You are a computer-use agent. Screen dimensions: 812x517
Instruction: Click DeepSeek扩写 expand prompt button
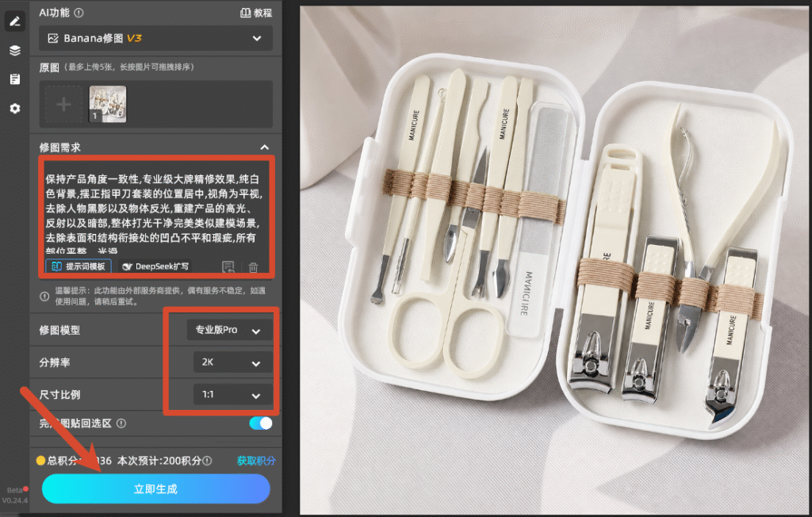tap(155, 266)
